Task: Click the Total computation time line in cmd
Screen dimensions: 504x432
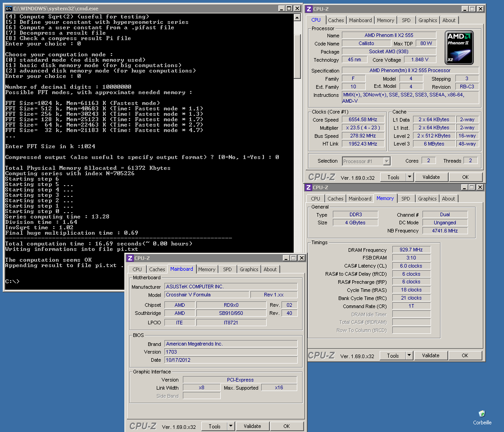Action: tap(99, 244)
